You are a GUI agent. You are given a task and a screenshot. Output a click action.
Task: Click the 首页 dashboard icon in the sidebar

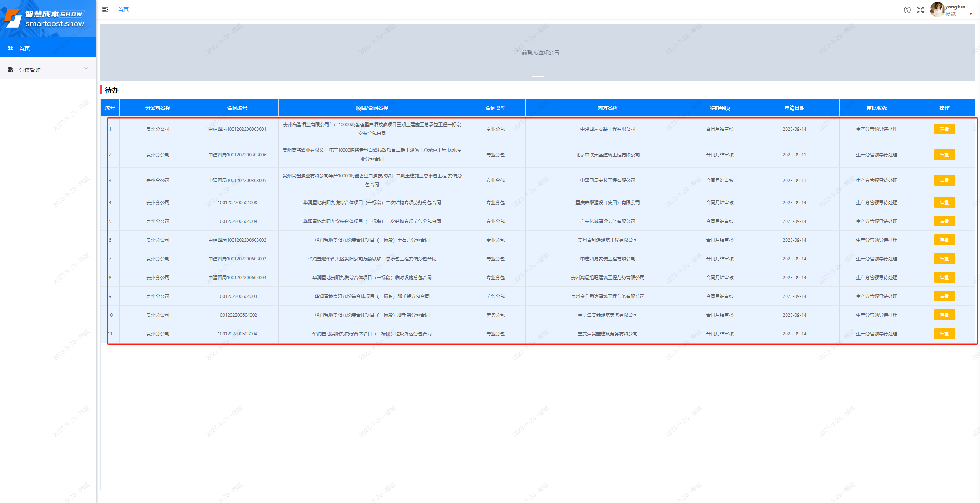(10, 48)
